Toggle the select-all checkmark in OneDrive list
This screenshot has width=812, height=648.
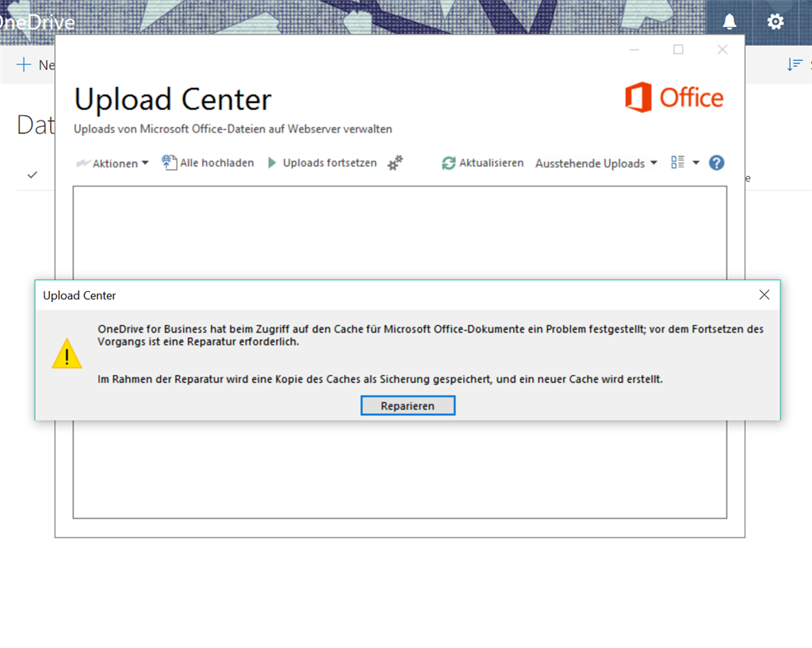tap(32, 175)
